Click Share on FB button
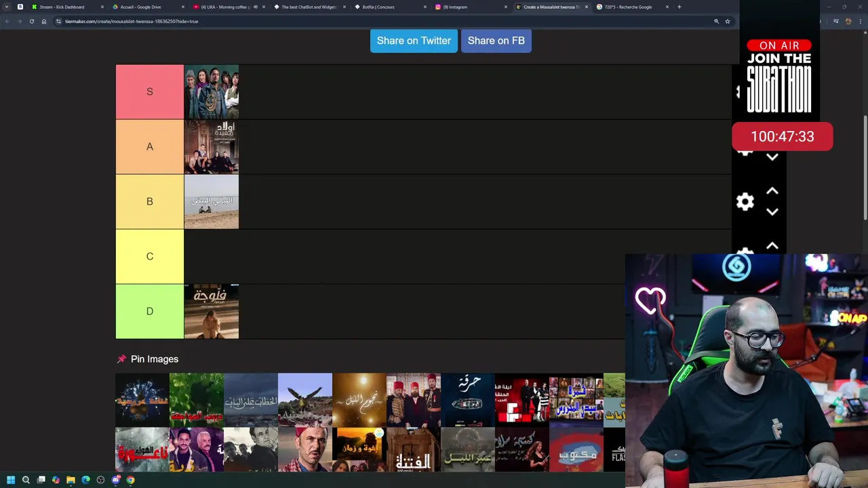868x488 pixels. coord(496,41)
